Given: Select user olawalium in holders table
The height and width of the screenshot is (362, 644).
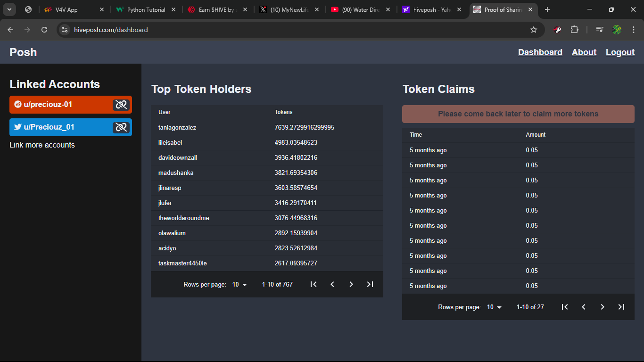Looking at the screenshot, I should tap(173, 233).
